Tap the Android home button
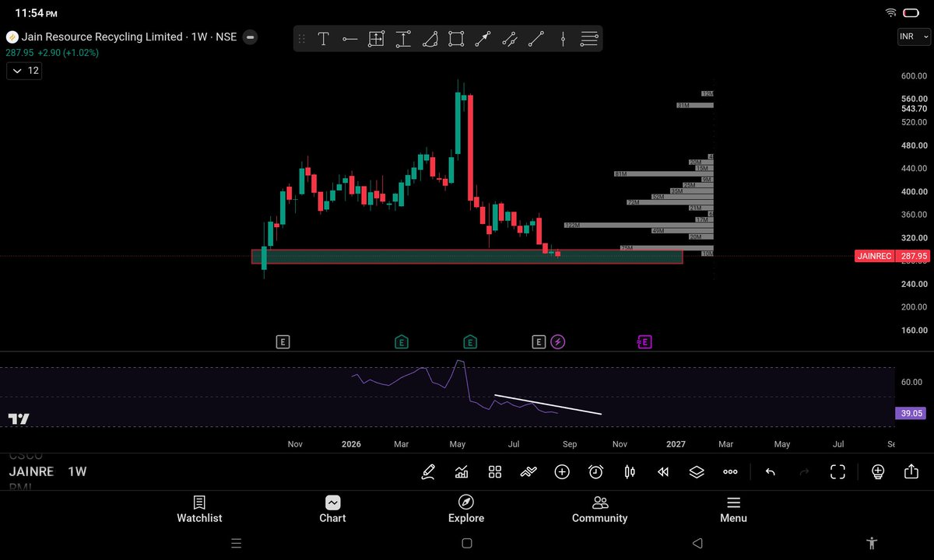Viewport: 934px width, 560px height. click(467, 543)
